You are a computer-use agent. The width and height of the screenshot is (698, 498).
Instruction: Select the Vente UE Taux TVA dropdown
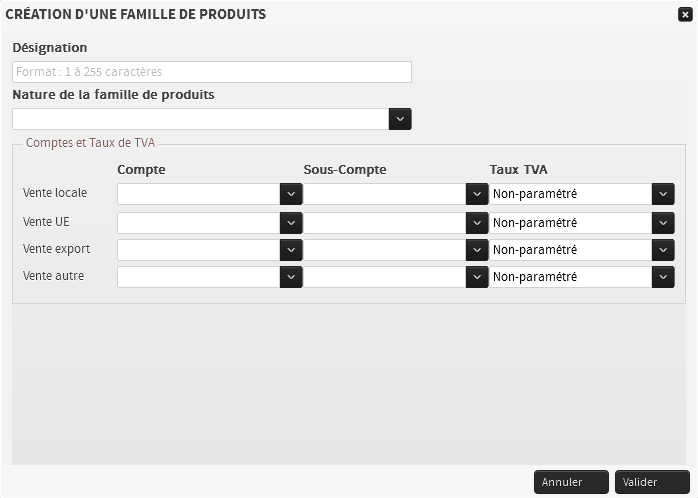[x=663, y=222]
